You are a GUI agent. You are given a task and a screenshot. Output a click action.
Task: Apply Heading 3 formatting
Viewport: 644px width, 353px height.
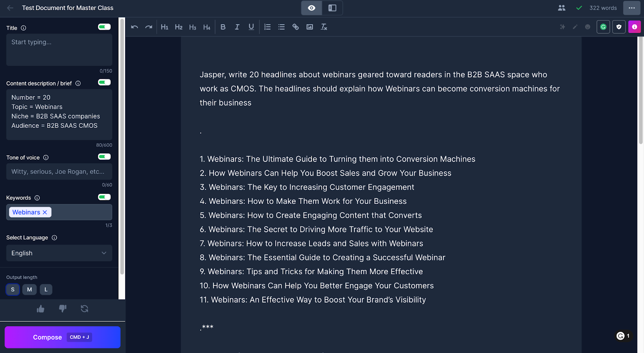click(193, 27)
